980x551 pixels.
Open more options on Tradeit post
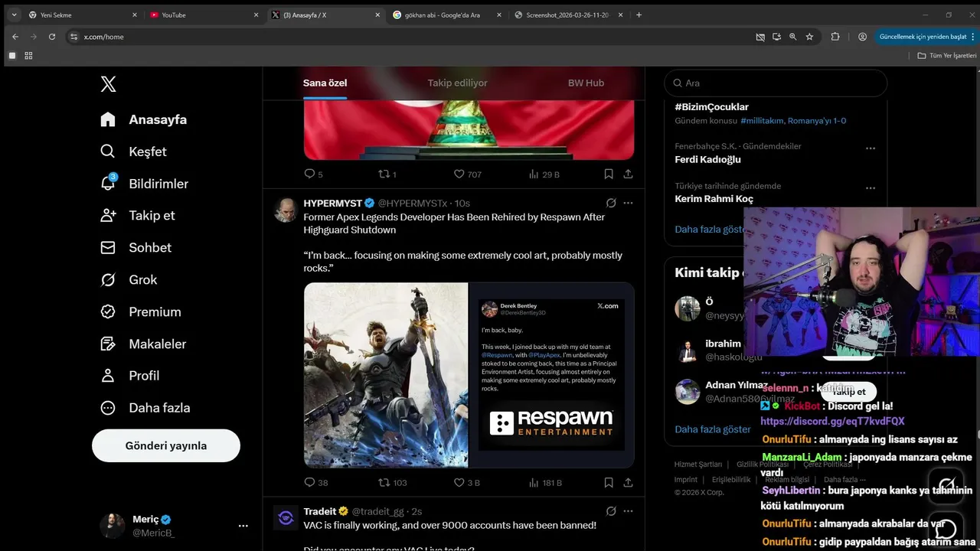(628, 511)
